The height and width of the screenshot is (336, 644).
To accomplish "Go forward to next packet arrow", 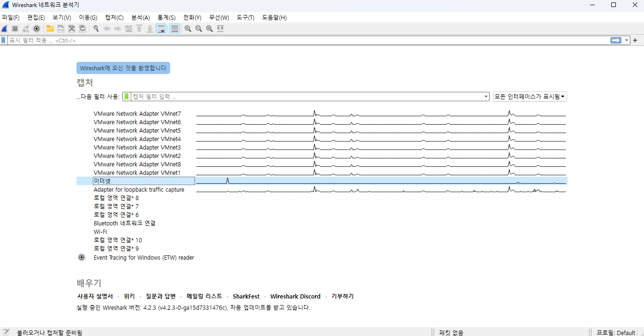I will click(x=118, y=29).
